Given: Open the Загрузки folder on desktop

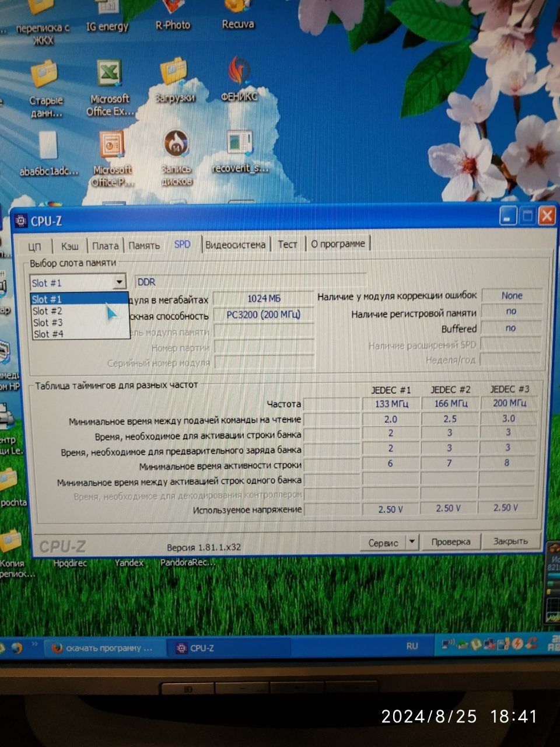Looking at the screenshot, I should 174,81.
